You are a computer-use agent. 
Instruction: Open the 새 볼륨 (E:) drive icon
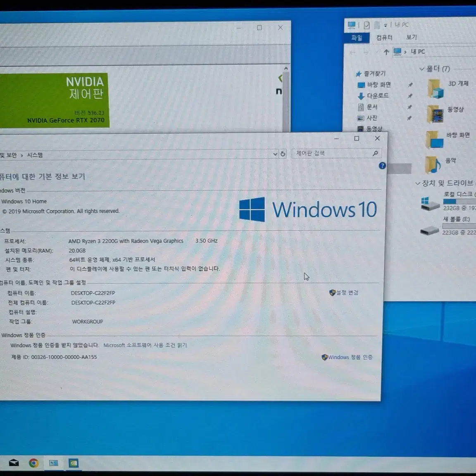pyautogui.click(x=429, y=230)
